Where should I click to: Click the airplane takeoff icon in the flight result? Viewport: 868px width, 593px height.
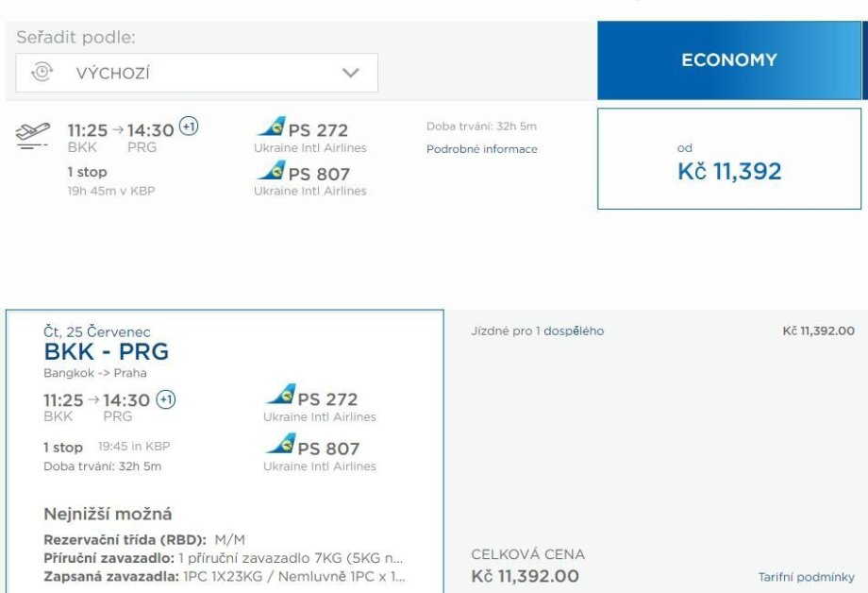(33, 133)
